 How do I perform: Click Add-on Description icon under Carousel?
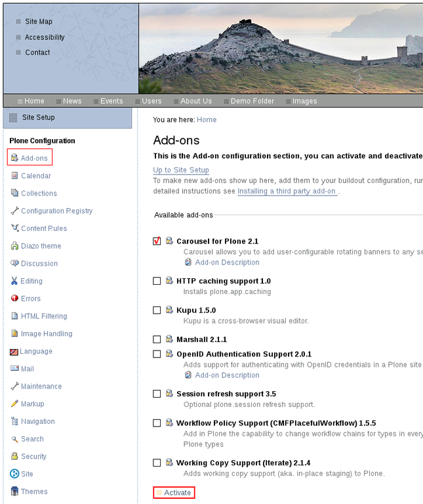(x=188, y=262)
